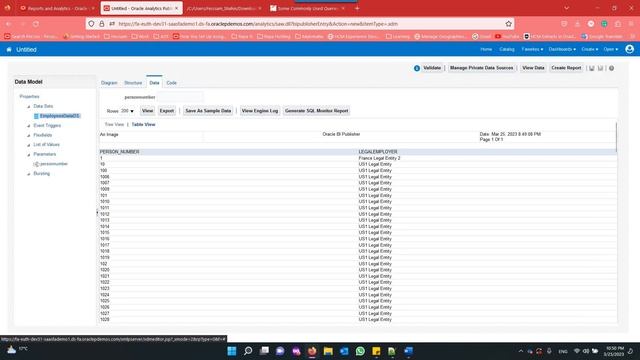Open Sticky Notes from the taskbar
The image size is (640, 360).
click(x=376, y=351)
